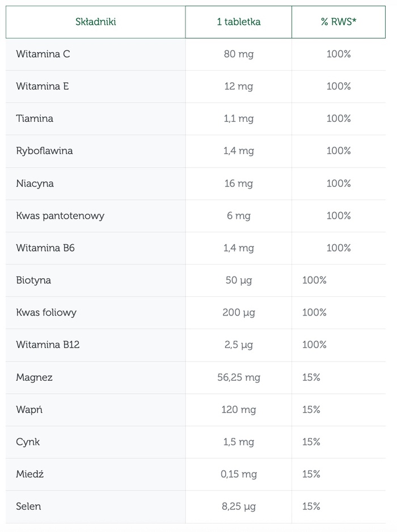Click the 120 mg dosage value
The height and width of the screenshot is (532, 397).
tap(239, 410)
